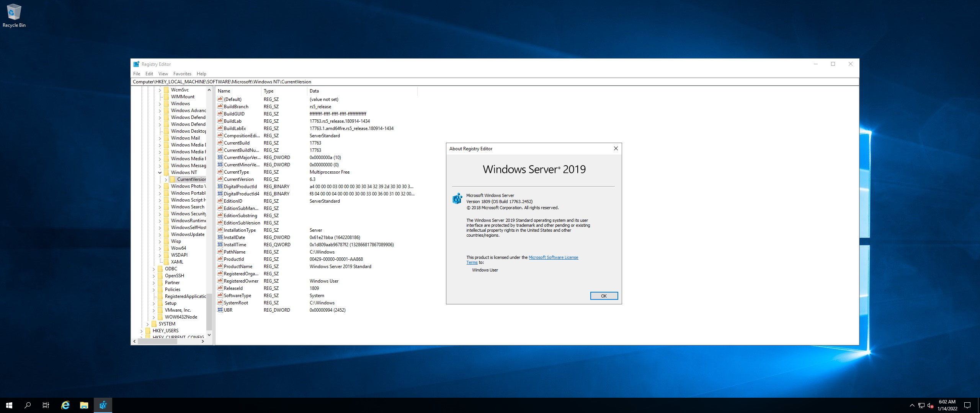This screenshot has width=980, height=413.
Task: Expand the CurrentVersion tree node
Action: point(166,179)
